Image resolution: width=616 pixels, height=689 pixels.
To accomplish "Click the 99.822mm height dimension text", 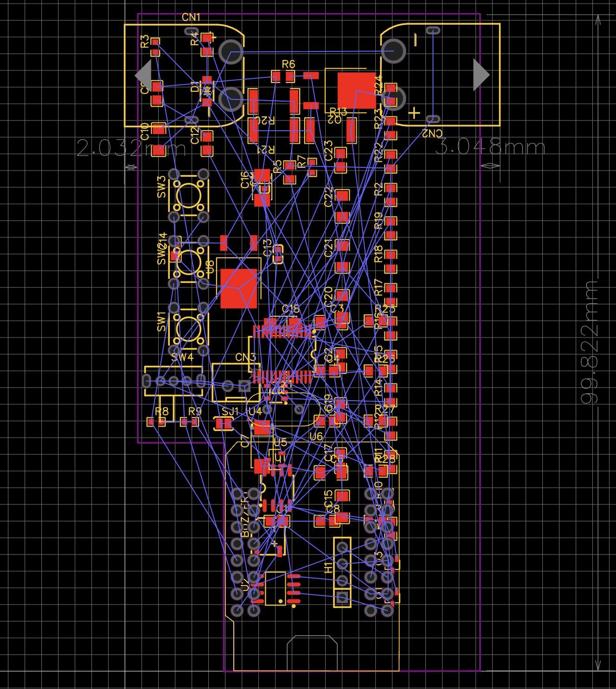I will tap(589, 341).
